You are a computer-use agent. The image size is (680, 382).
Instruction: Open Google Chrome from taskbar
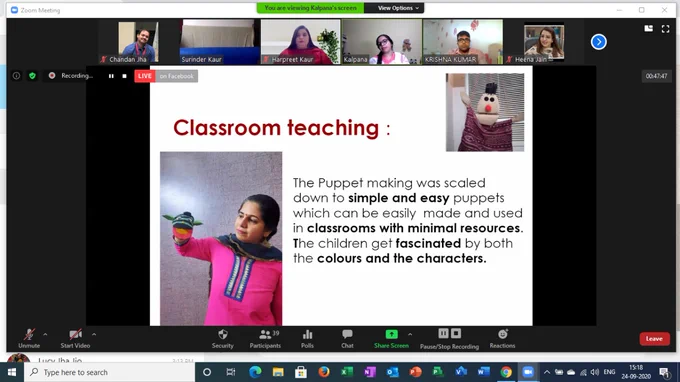506,372
